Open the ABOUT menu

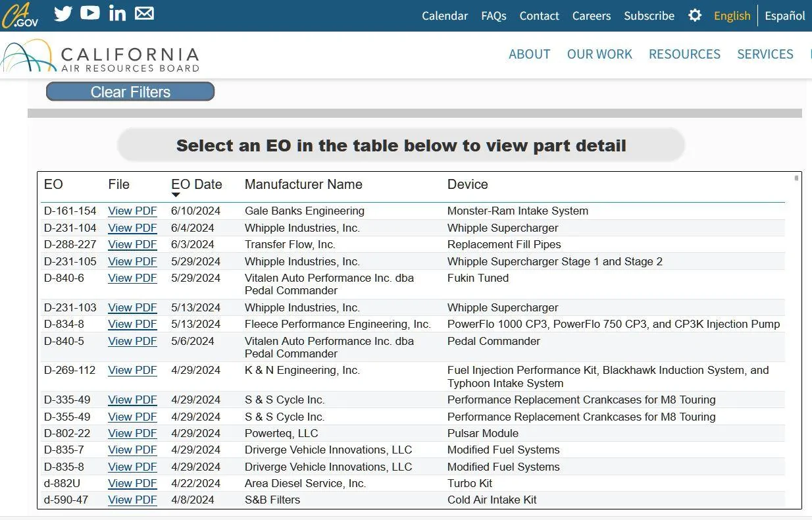coord(530,54)
